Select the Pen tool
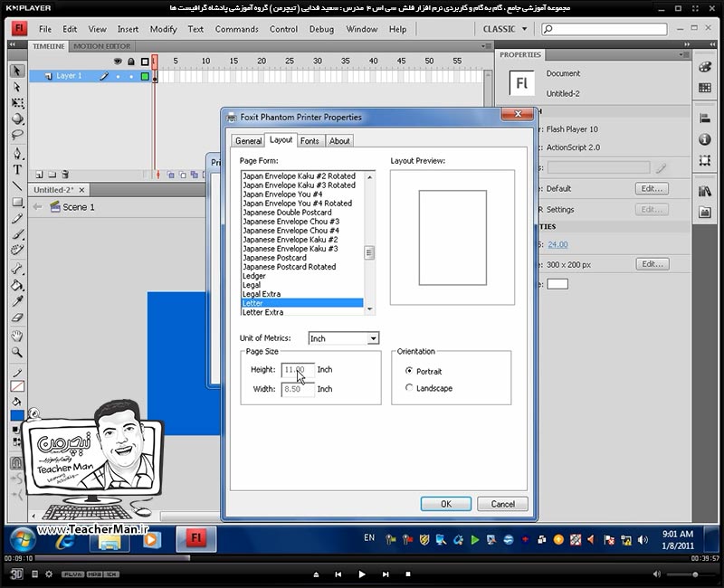Viewport: 724px width, 588px height. point(17,153)
